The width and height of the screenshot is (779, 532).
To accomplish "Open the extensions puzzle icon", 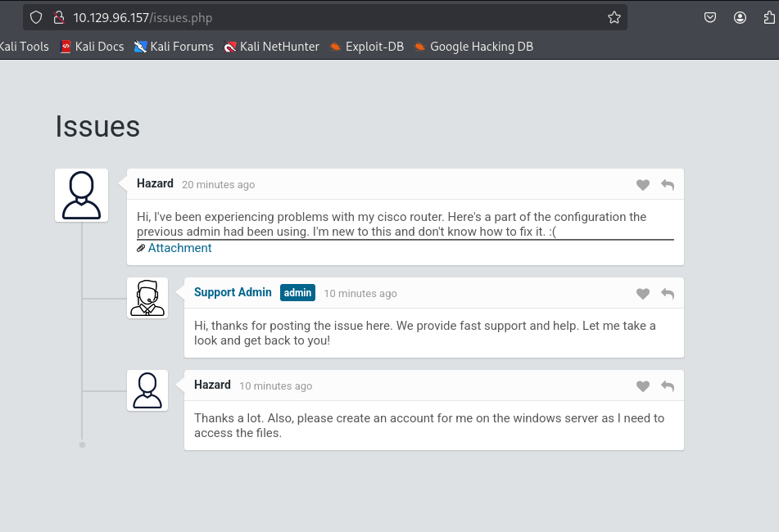I will coord(769,18).
